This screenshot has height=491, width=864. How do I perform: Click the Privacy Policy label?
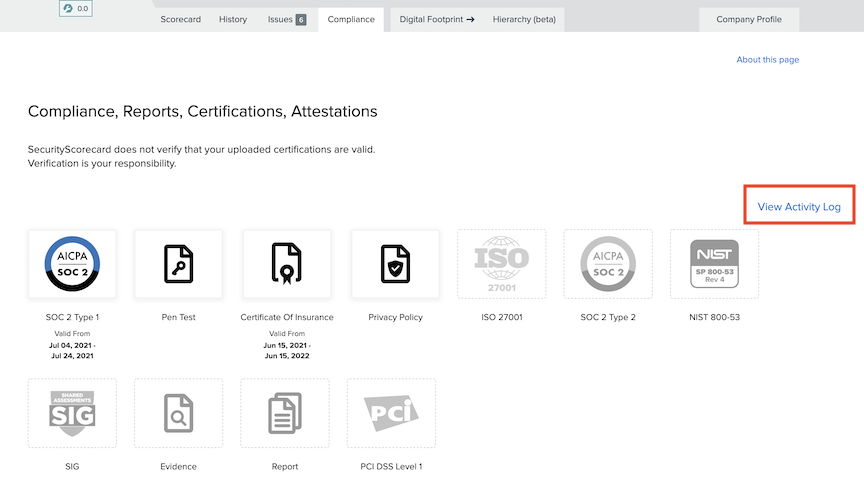[x=395, y=317]
